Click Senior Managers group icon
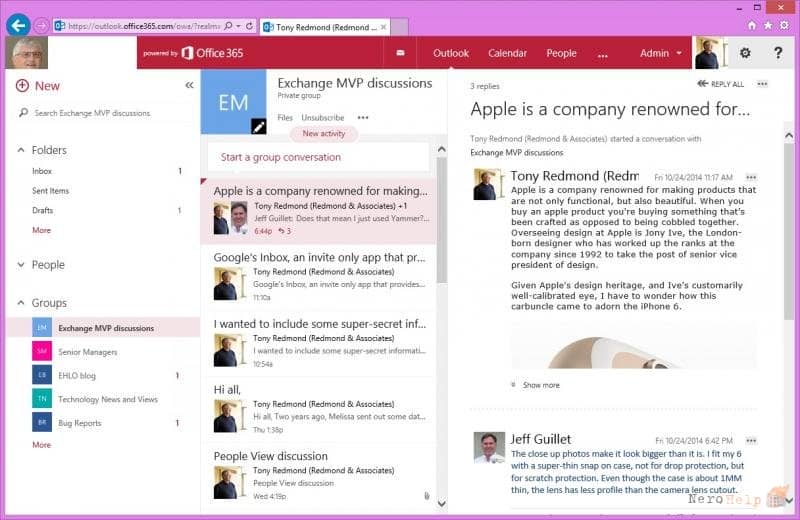 click(42, 351)
